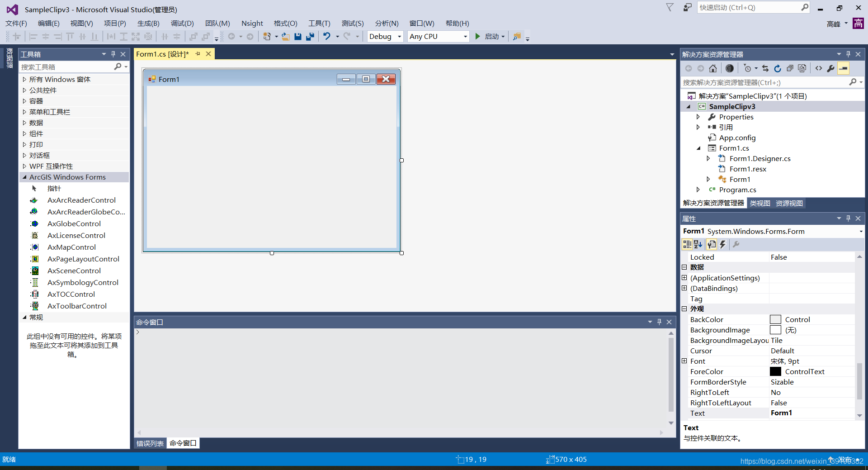This screenshot has width=868, height=470.
Task: Switch to the 资源视图 tab
Action: [789, 203]
